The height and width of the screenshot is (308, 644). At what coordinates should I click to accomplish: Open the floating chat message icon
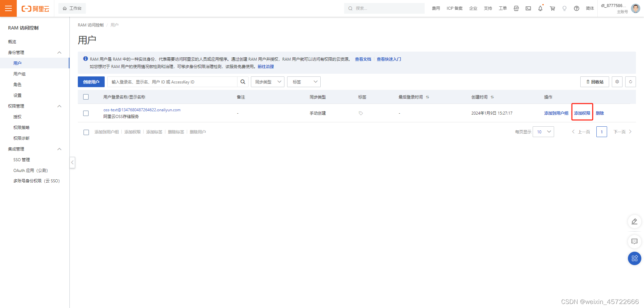(635, 241)
